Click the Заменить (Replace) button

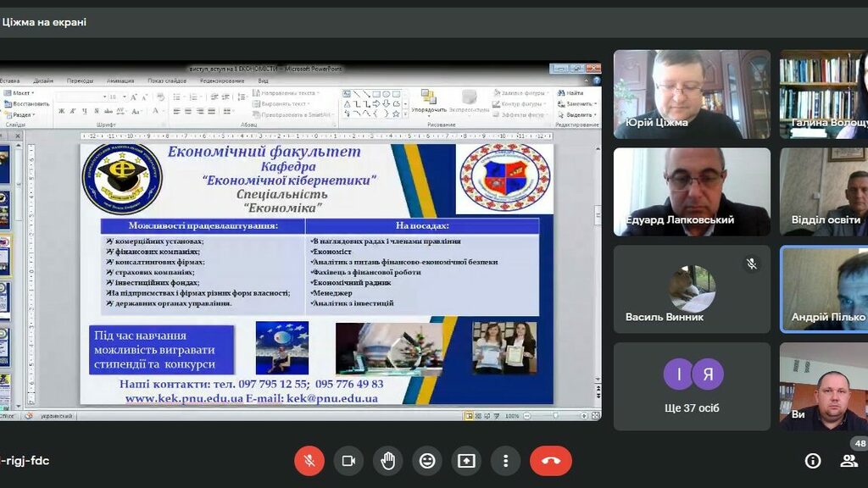[x=578, y=103]
